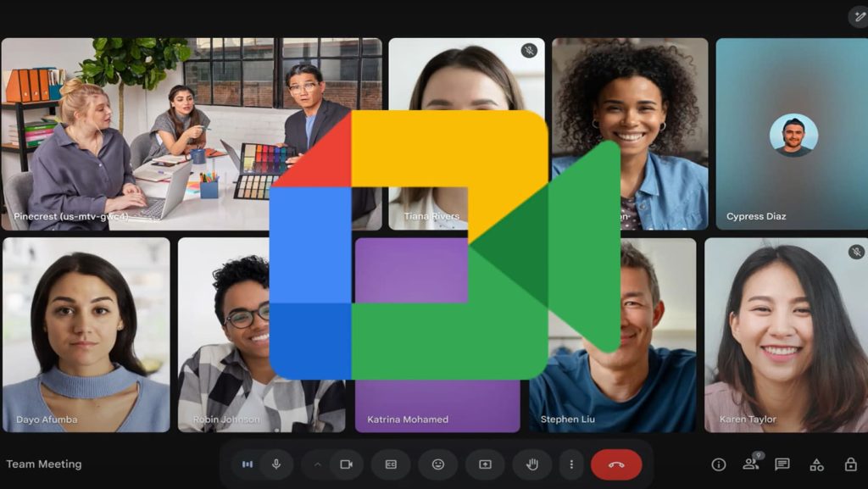
Task: Open the meeting details info icon
Action: pyautogui.click(x=719, y=464)
